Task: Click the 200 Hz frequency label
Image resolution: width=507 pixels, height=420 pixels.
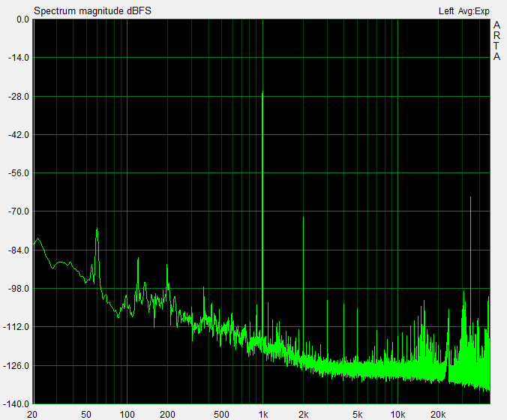Action: click(x=167, y=415)
